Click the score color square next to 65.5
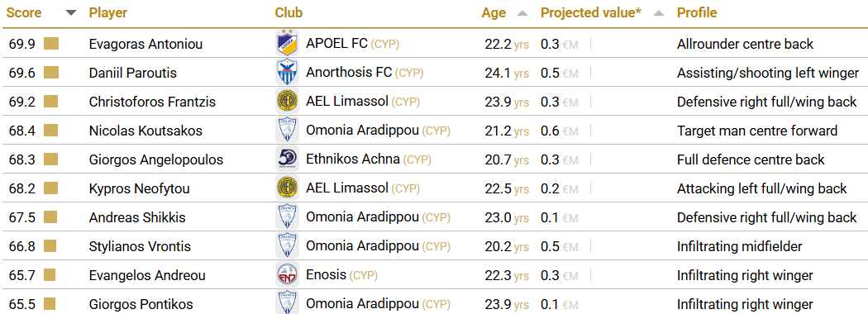The image size is (868, 314). click(51, 304)
